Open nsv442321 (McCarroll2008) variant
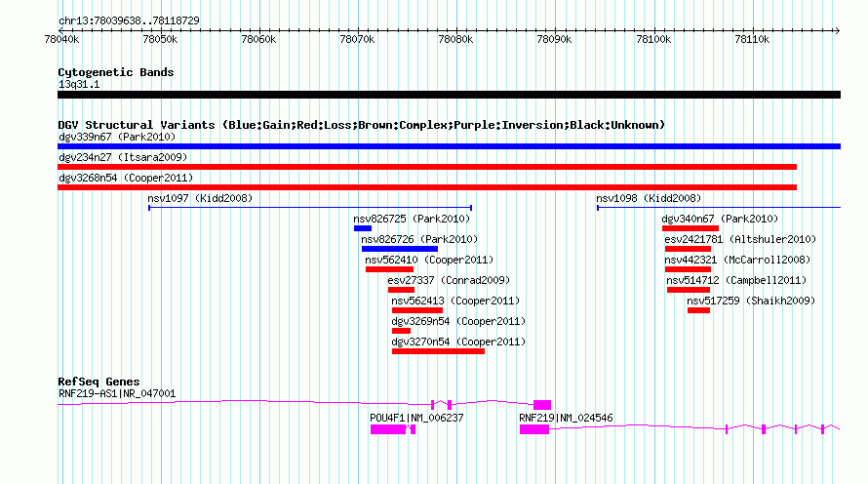 737,260
